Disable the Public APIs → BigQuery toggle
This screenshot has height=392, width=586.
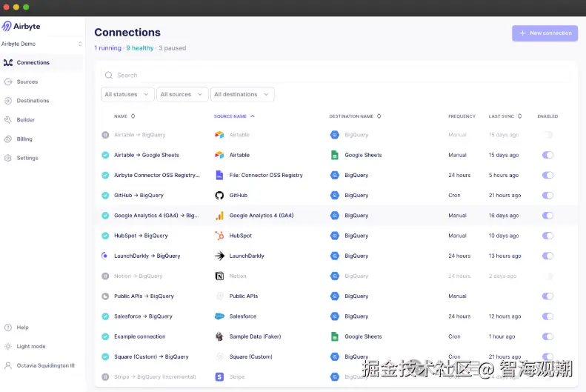coord(547,296)
